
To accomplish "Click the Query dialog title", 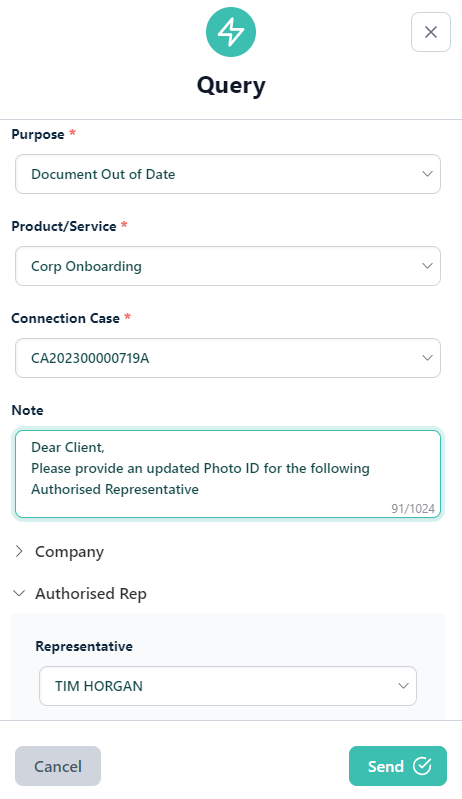I will click(x=231, y=86).
